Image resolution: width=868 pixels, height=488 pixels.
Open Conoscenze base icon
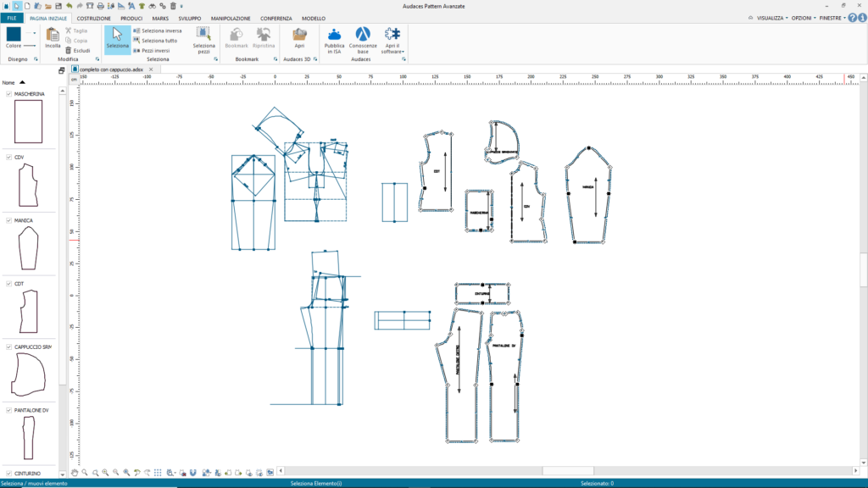point(363,36)
